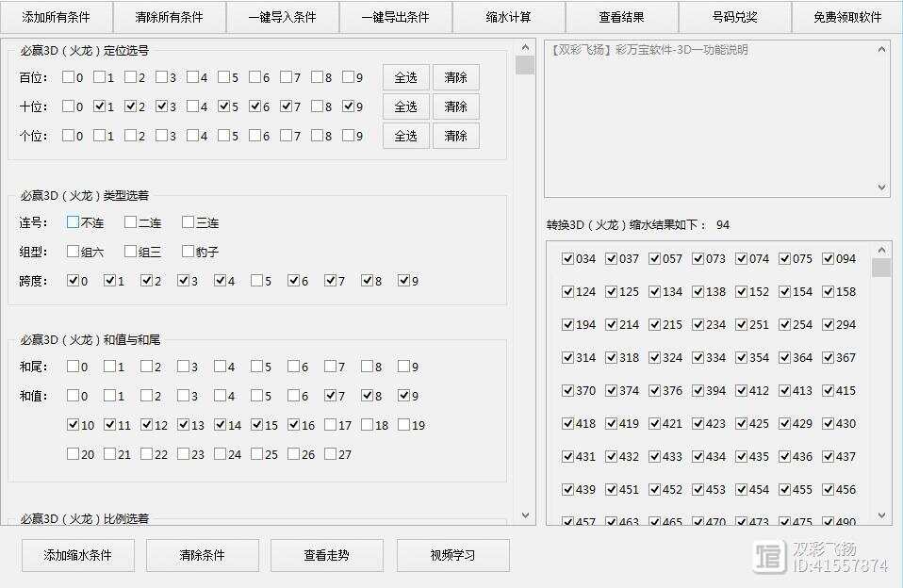Tick the 豹子 type checkbox
This screenshot has width=903, height=588.
click(x=188, y=251)
